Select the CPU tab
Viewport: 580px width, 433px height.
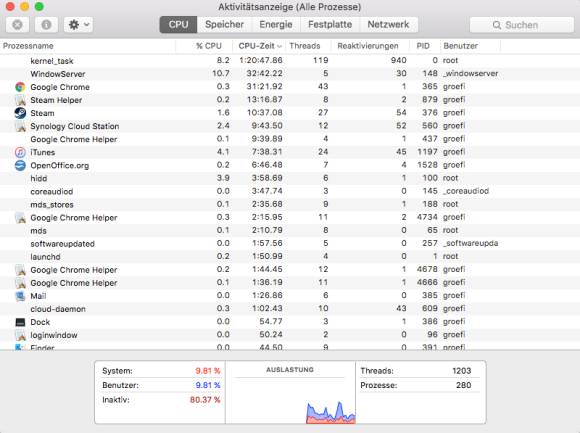point(178,24)
